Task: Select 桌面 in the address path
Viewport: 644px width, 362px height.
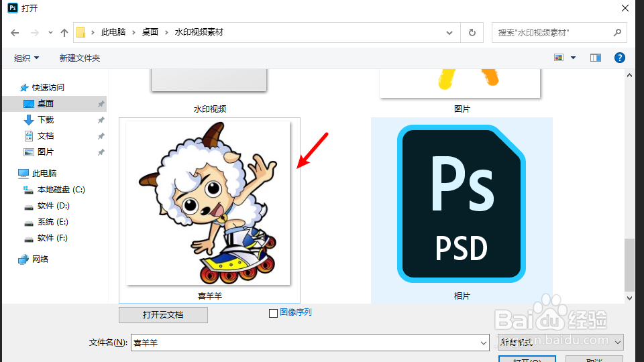Action: (150, 32)
